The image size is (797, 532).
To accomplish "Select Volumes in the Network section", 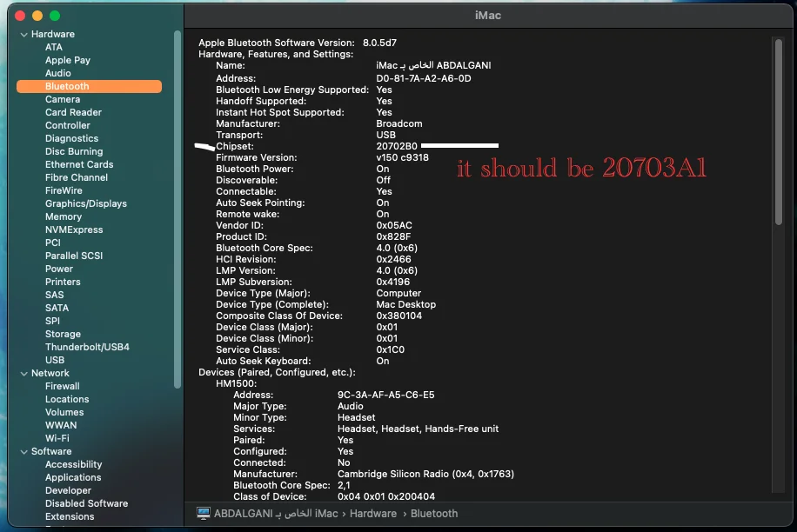I will (x=64, y=412).
